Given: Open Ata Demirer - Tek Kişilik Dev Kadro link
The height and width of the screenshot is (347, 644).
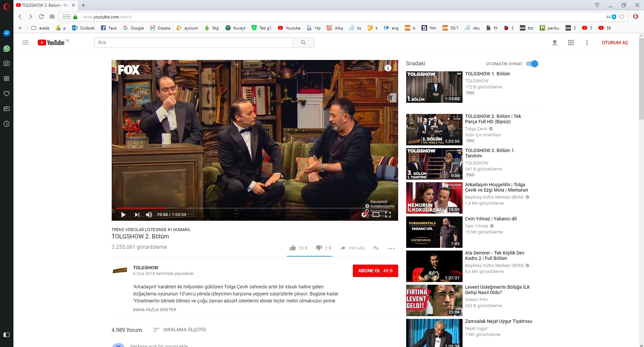Looking at the screenshot, I should pos(495,256).
